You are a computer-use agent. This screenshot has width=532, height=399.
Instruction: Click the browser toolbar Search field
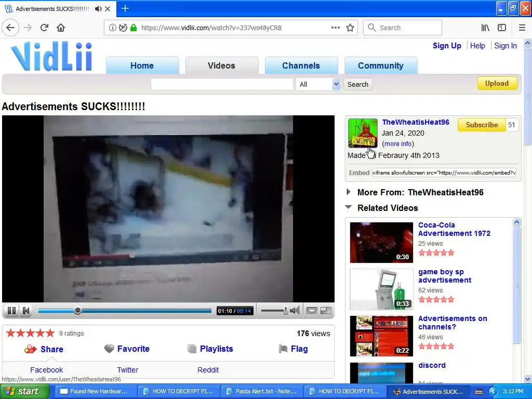point(403,28)
